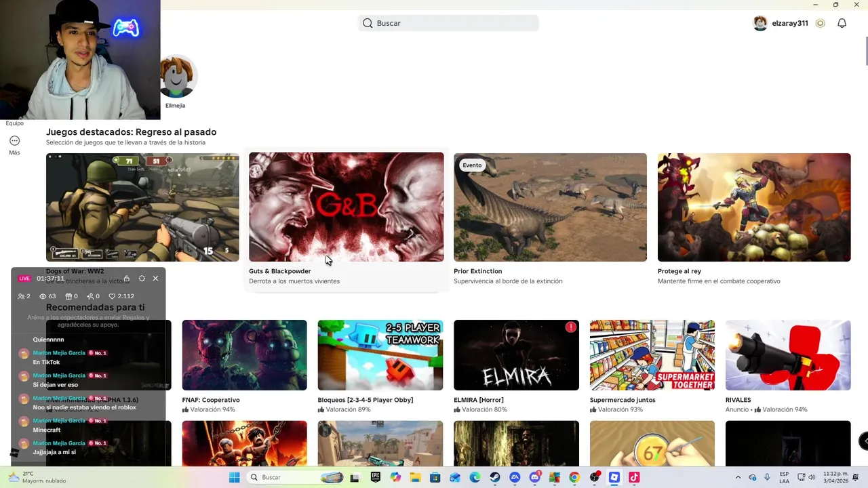
Task: Open FNAF: Cooperativo thumbnail
Action: click(x=244, y=355)
